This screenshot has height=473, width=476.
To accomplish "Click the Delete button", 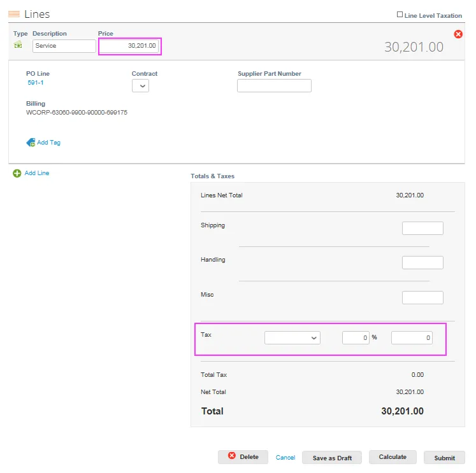I will (x=243, y=456).
